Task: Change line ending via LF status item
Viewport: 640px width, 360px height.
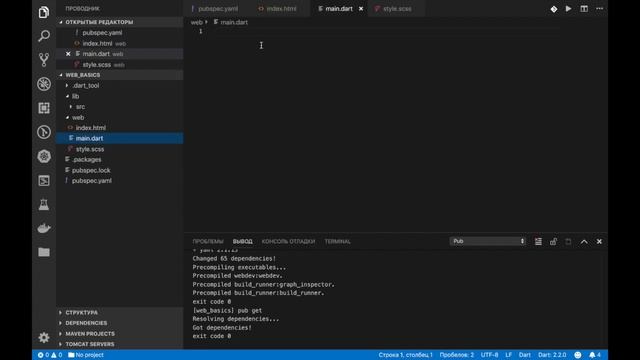Action: (x=509, y=355)
